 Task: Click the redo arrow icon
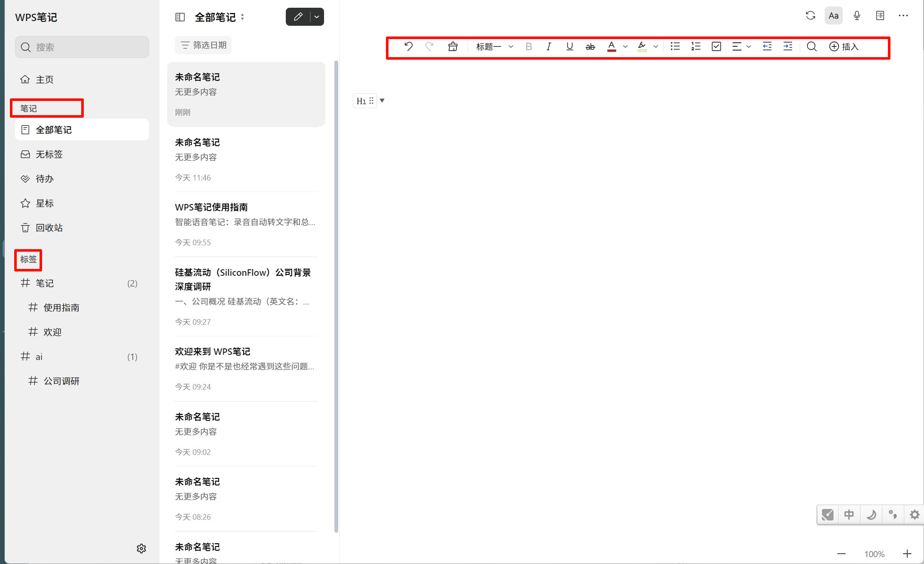(x=429, y=46)
